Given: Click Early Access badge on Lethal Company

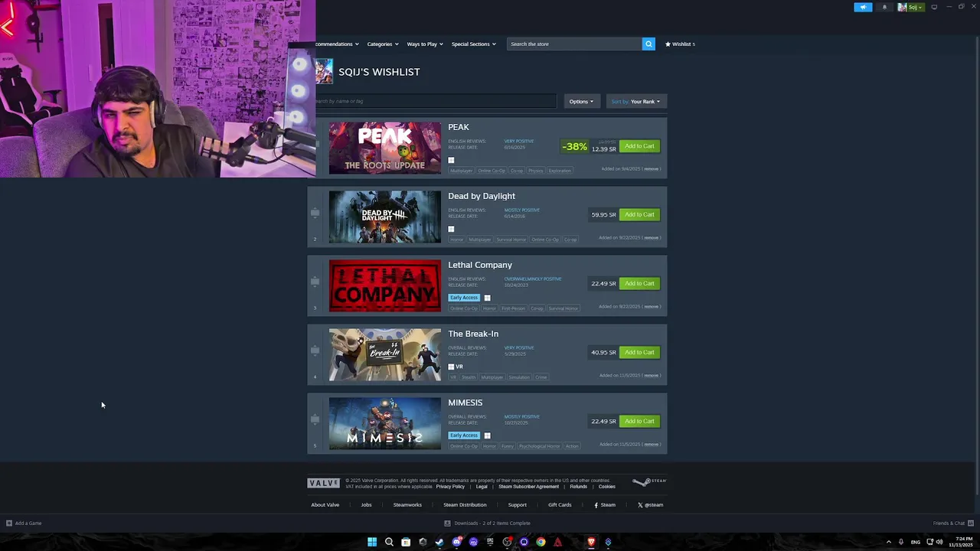Looking at the screenshot, I should pyautogui.click(x=464, y=298).
